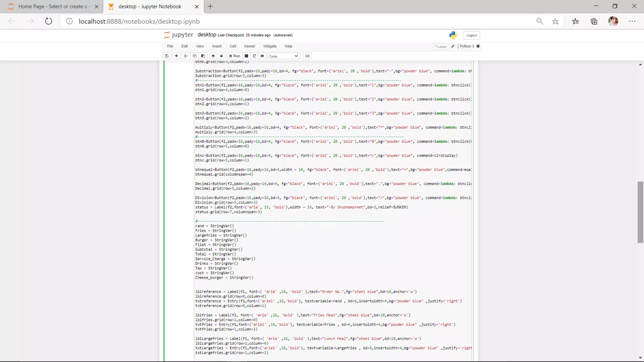Open the Widgets menu
The image size is (644, 362).
click(x=269, y=46)
